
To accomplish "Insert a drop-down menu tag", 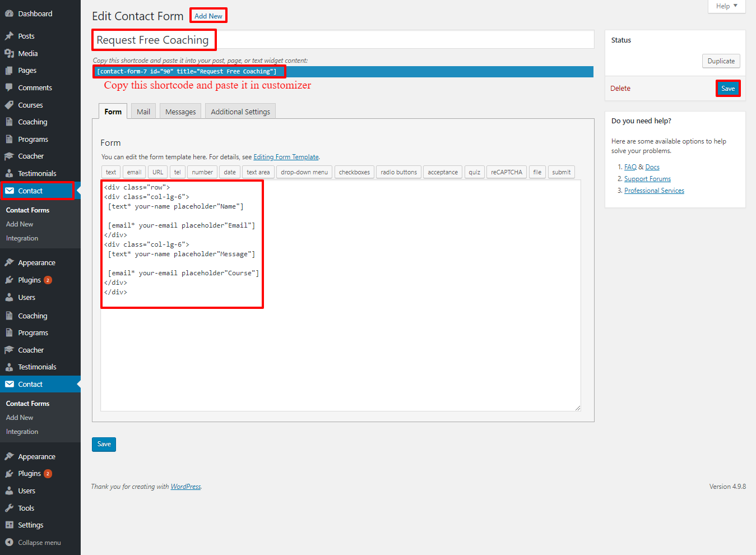I will pos(304,172).
